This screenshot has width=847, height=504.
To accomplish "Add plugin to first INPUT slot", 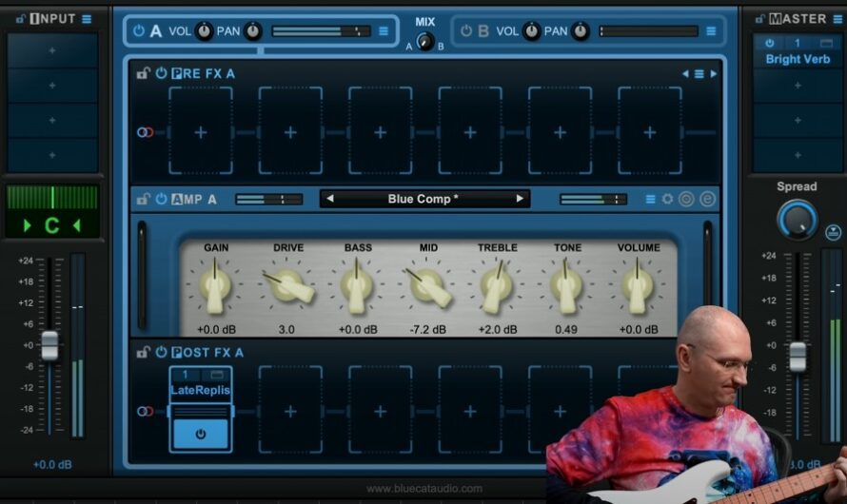I will pos(52,50).
